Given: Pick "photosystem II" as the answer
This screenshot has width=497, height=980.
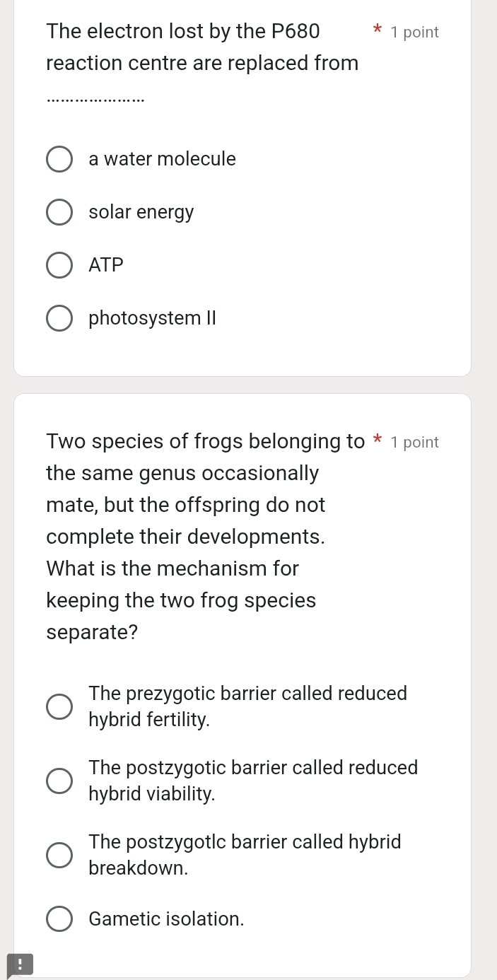Looking at the screenshot, I should click(x=59, y=318).
